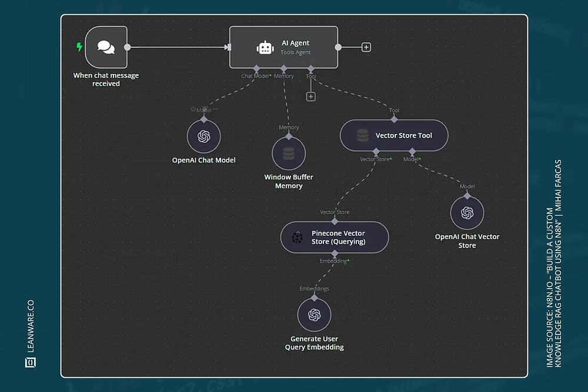Open the OpenAI Chat Model node
588x392 pixels.
(203, 136)
